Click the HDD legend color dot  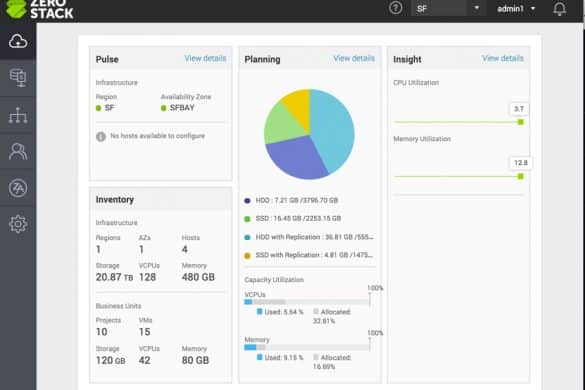(x=247, y=201)
